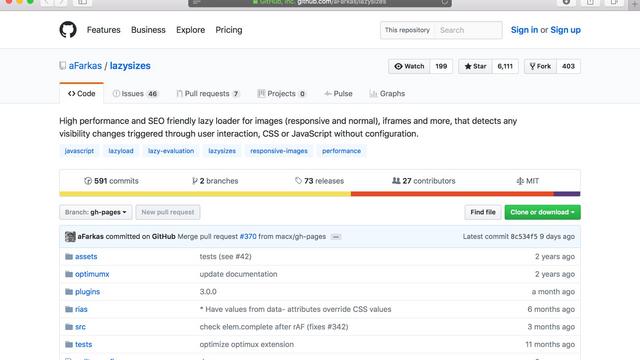The width and height of the screenshot is (640, 360).
Task: Select the performance topic tag
Action: pos(341,151)
